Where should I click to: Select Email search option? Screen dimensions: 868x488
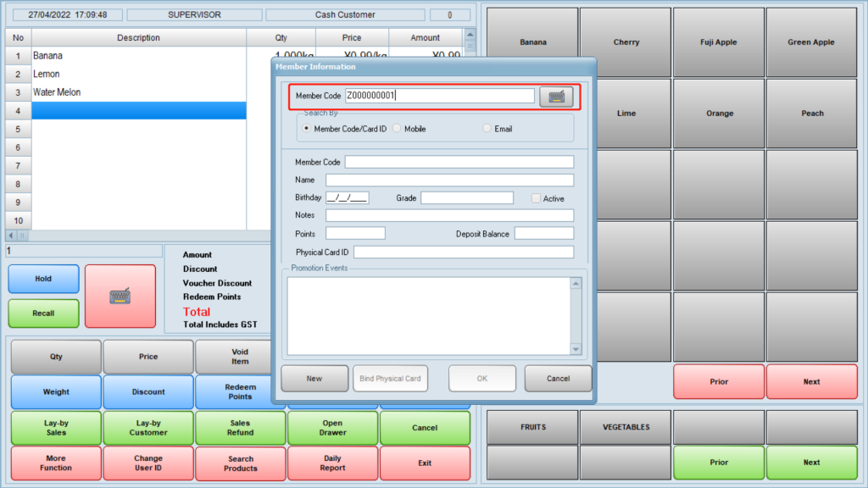(x=487, y=129)
